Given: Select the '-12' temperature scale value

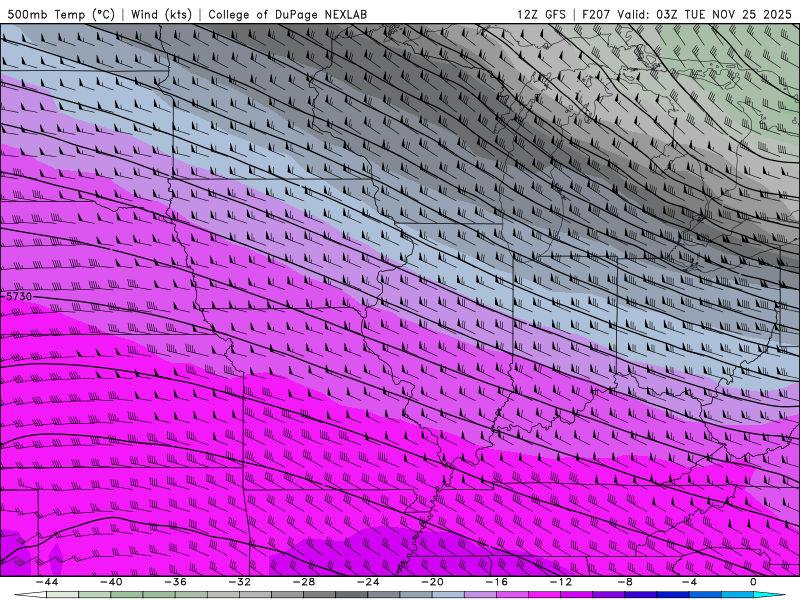Looking at the screenshot, I should (561, 582).
